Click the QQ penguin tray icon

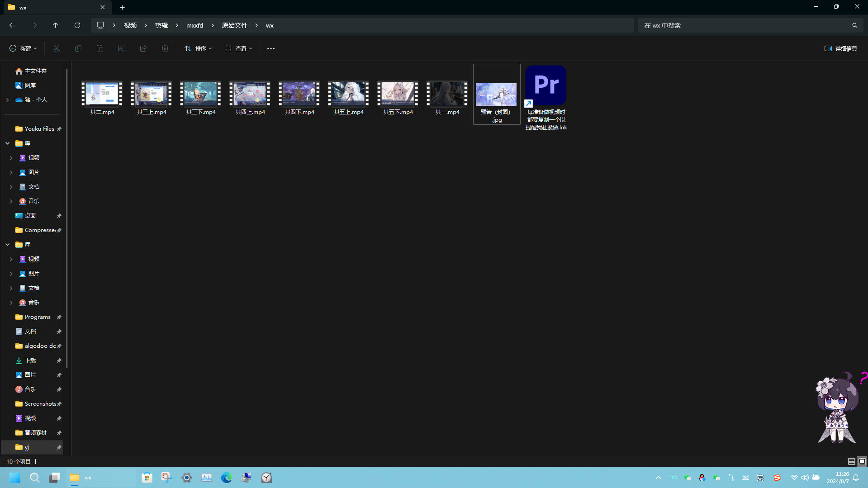point(702,478)
